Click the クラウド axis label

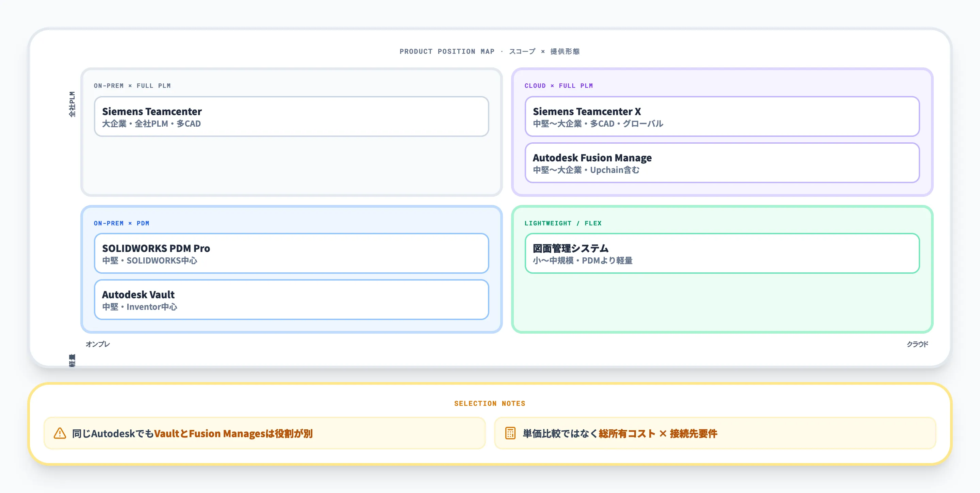point(917,344)
